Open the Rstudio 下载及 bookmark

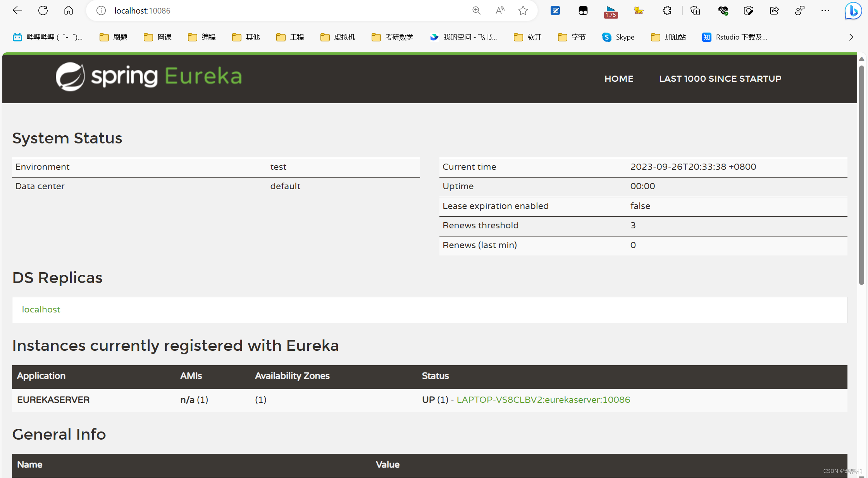click(x=735, y=37)
